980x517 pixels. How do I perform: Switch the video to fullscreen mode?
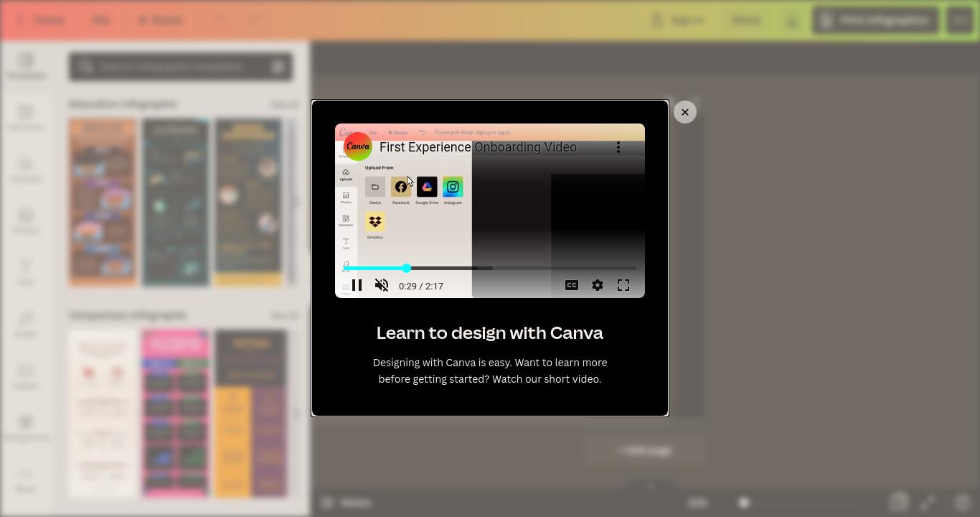tap(623, 285)
